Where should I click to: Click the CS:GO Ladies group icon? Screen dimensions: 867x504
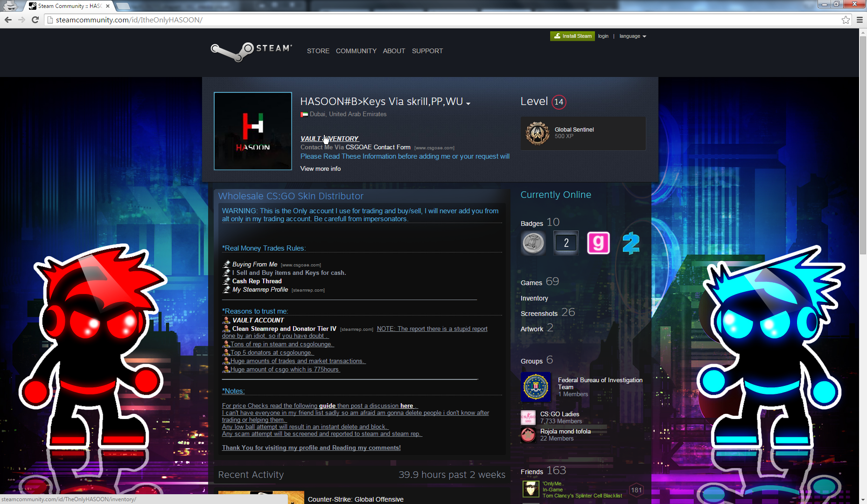coord(528,417)
